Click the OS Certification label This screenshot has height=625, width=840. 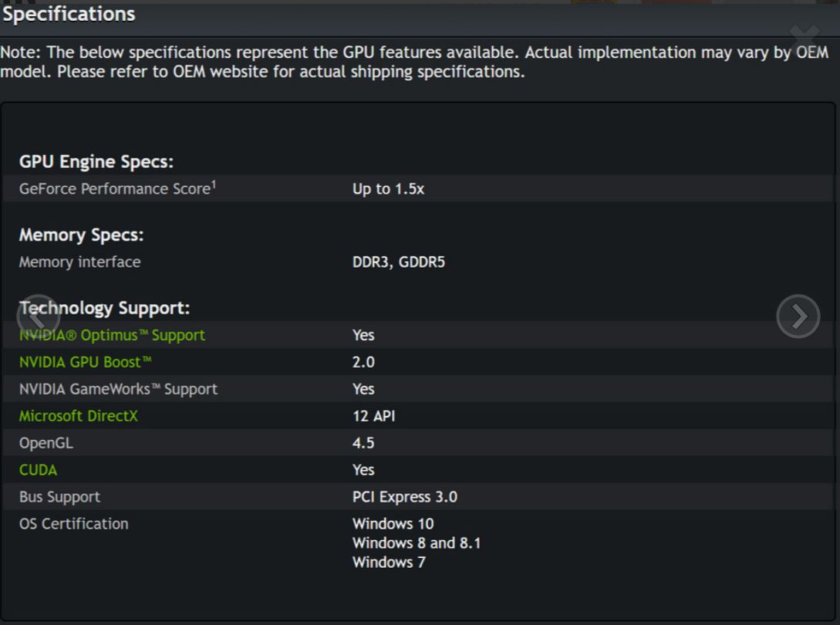(73, 524)
